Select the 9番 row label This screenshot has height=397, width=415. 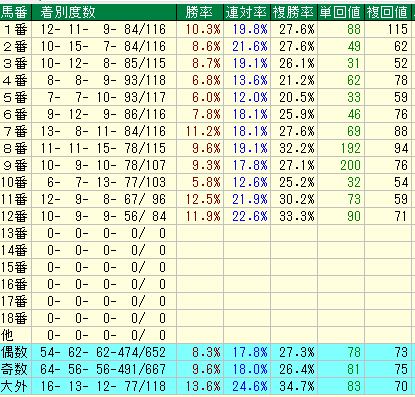point(15,166)
